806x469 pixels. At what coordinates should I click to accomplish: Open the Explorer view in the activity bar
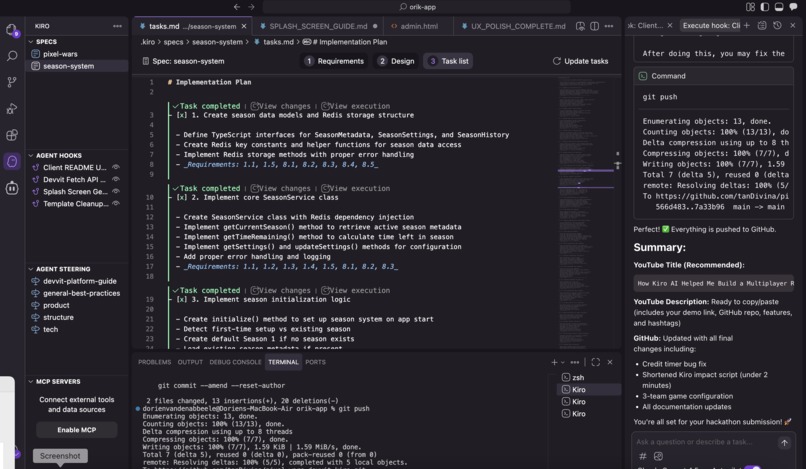(x=11, y=30)
